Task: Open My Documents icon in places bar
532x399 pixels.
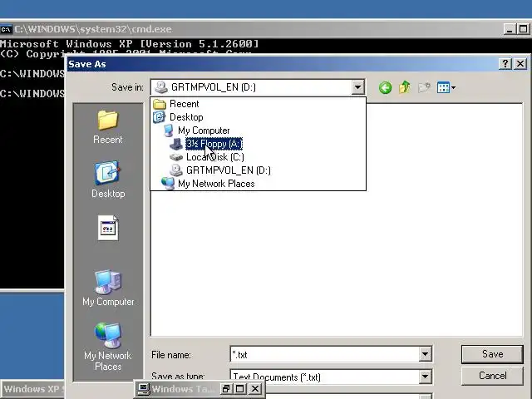Action: 108,228
